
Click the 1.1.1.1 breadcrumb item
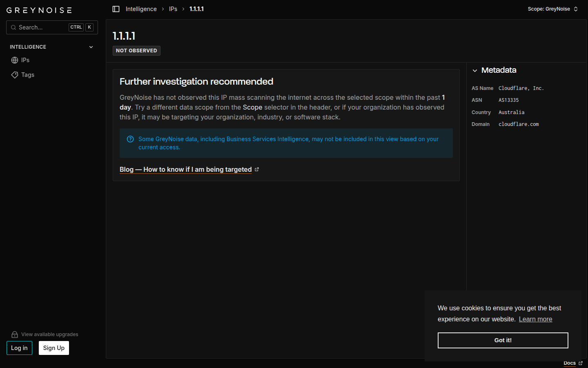[x=196, y=9]
